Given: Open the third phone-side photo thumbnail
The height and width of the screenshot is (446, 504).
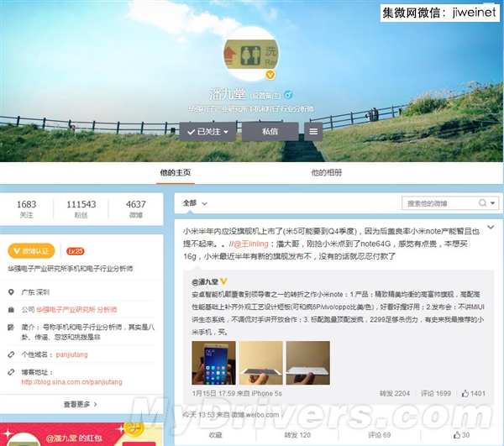Looking at the screenshot, I should [308, 363].
